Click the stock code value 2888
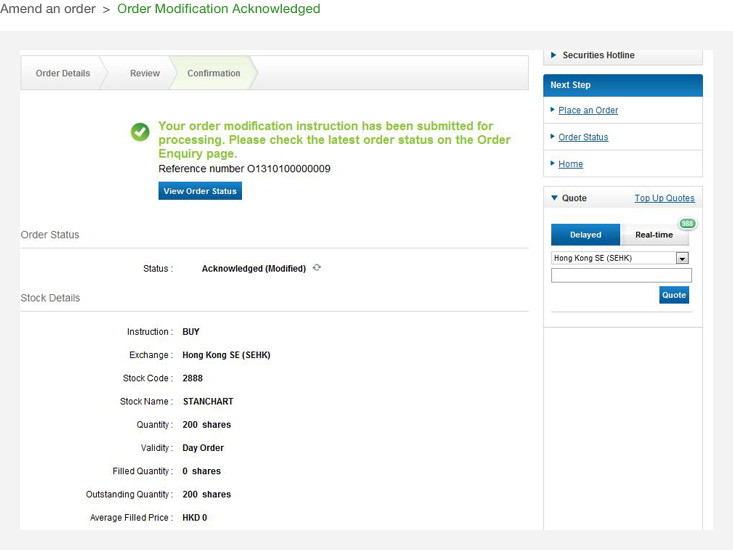Screen dimensions: 733x550 (x=193, y=378)
